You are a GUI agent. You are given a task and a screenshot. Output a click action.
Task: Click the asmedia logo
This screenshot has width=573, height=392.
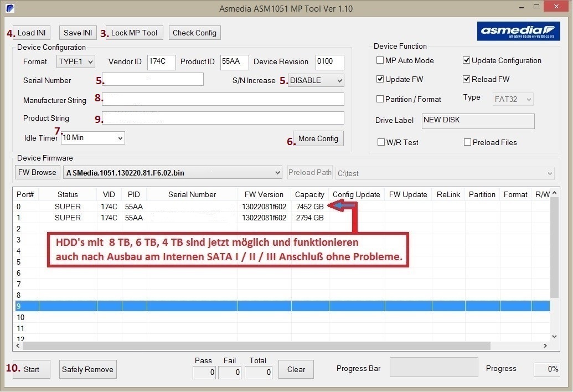[x=518, y=31]
